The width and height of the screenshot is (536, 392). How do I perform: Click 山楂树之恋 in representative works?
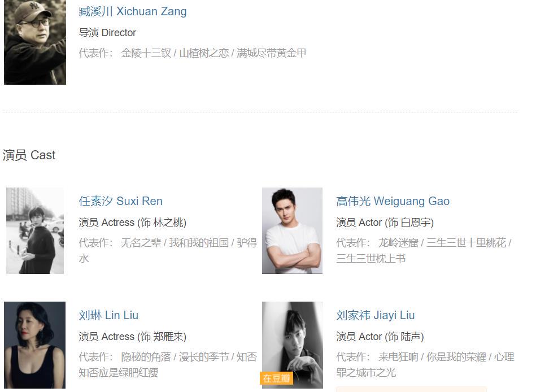pos(204,53)
